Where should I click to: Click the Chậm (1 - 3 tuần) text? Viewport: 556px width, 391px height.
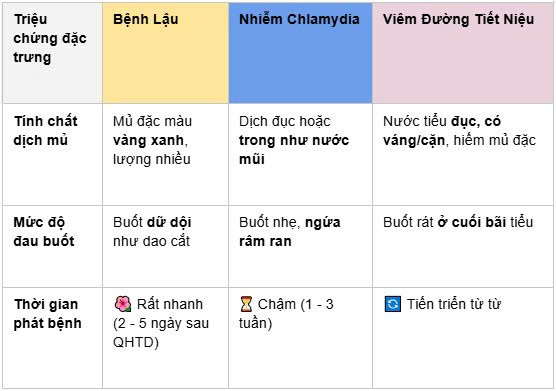pyautogui.click(x=286, y=314)
